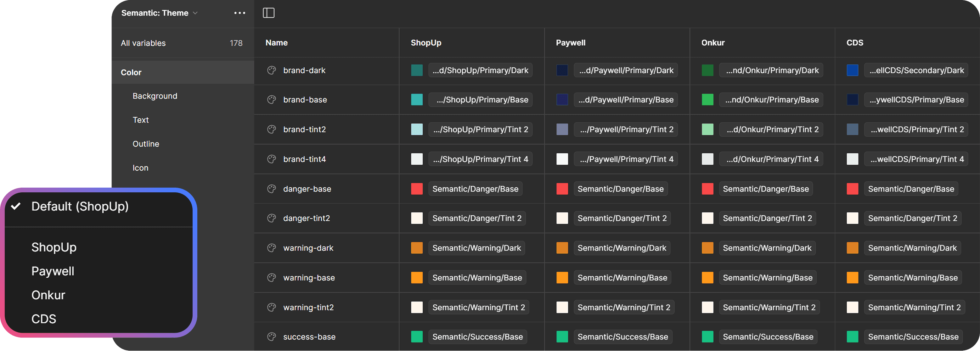Switch mode to Paywell in popup
The image size is (980, 351).
pyautogui.click(x=53, y=271)
